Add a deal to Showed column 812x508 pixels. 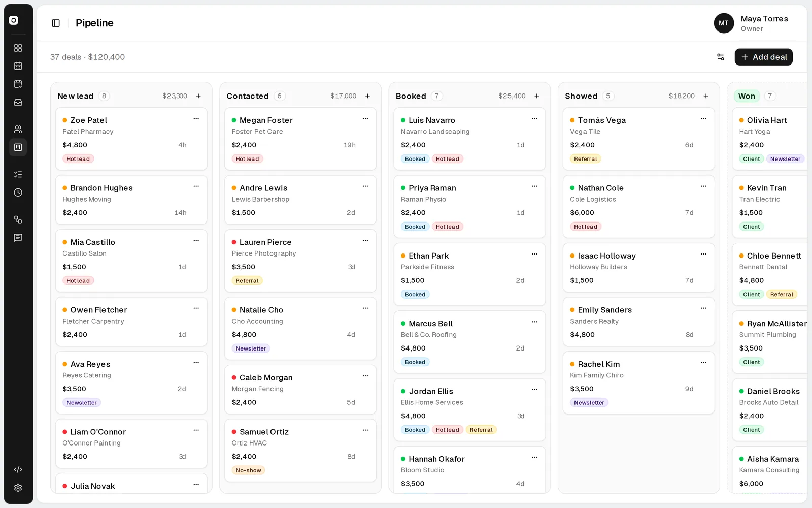coord(706,96)
